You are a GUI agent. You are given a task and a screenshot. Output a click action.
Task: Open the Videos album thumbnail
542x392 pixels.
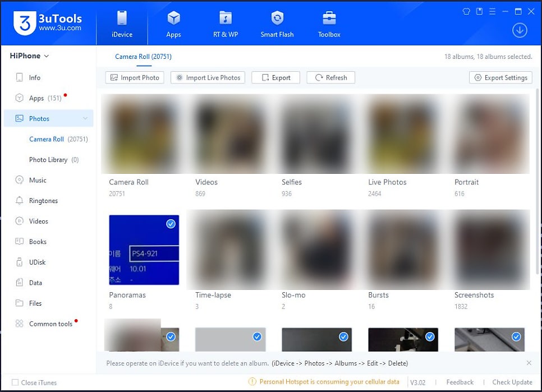pyautogui.click(x=230, y=134)
